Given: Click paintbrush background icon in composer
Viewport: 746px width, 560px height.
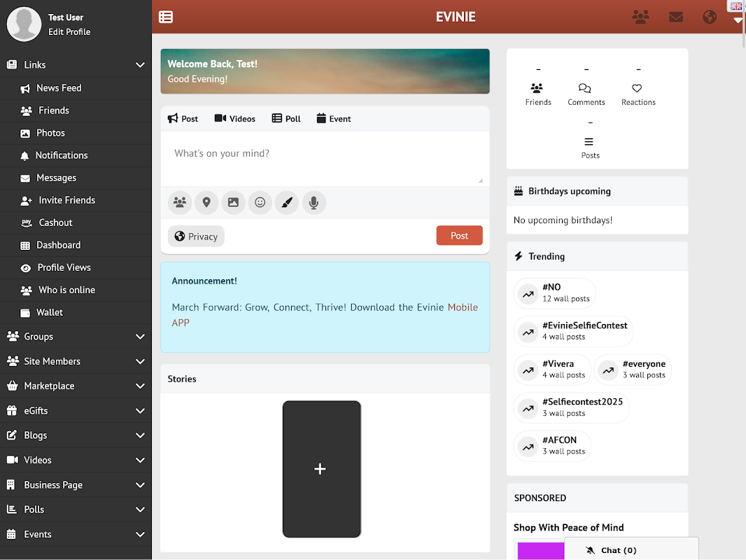Looking at the screenshot, I should pyautogui.click(x=287, y=203).
